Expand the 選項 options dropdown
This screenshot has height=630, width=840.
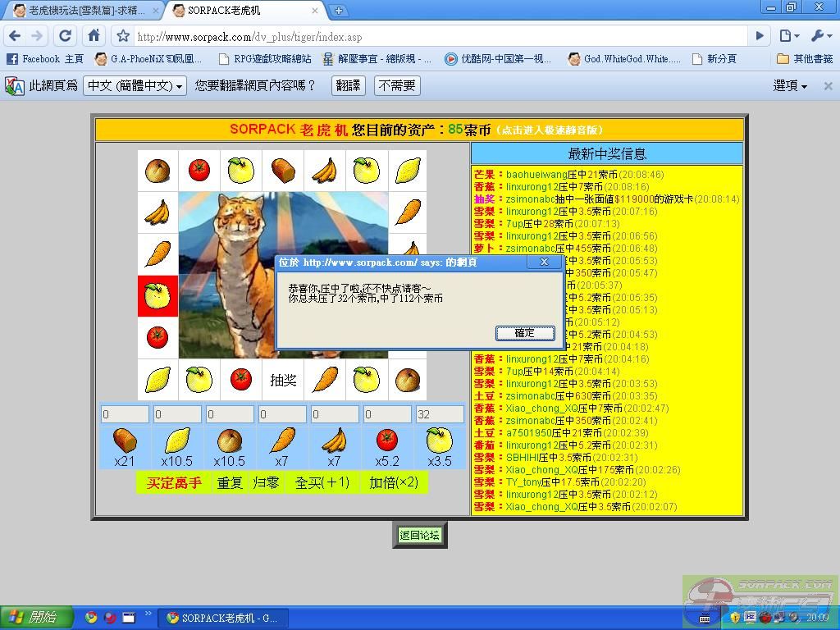pyautogui.click(x=790, y=85)
